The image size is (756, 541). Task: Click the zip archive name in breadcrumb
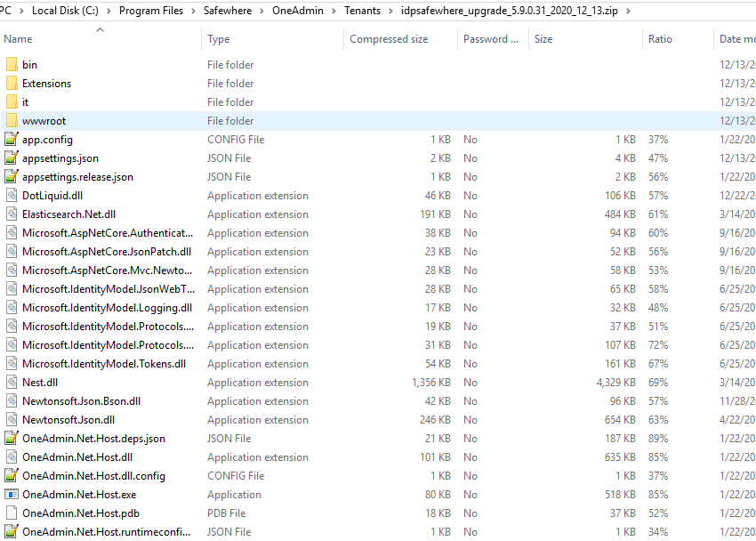(x=509, y=11)
